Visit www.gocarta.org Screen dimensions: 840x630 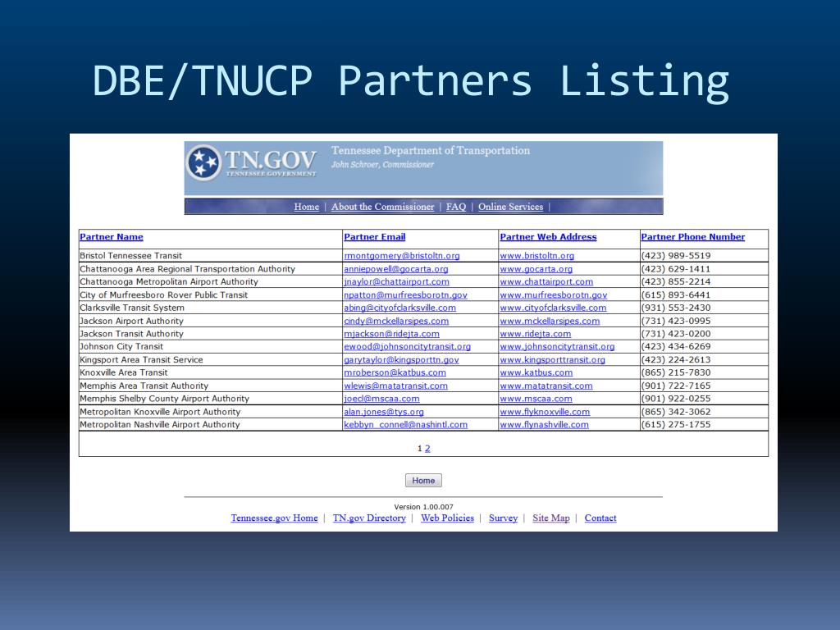536,269
